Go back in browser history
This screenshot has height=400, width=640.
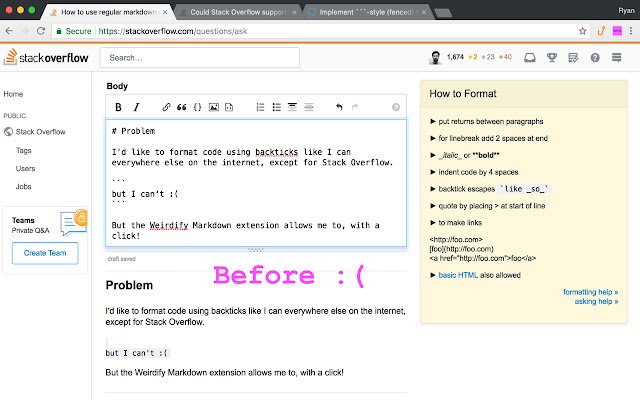(x=9, y=31)
